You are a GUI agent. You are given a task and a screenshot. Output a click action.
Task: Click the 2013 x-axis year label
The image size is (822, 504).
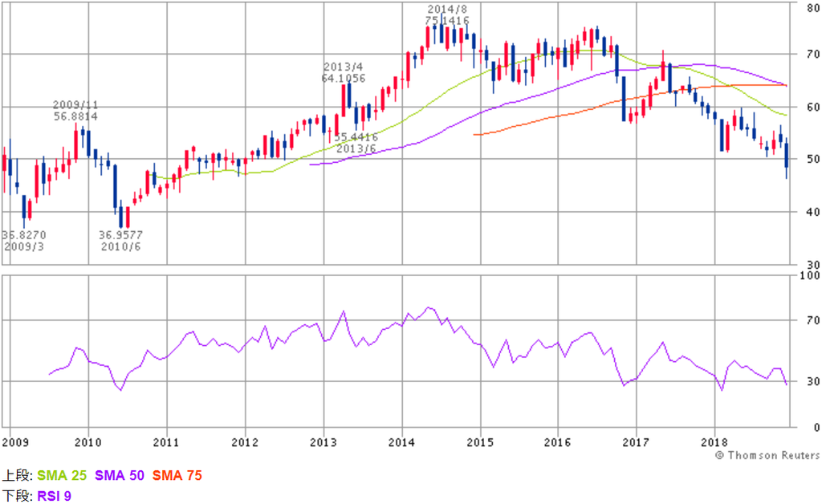pos(323,443)
